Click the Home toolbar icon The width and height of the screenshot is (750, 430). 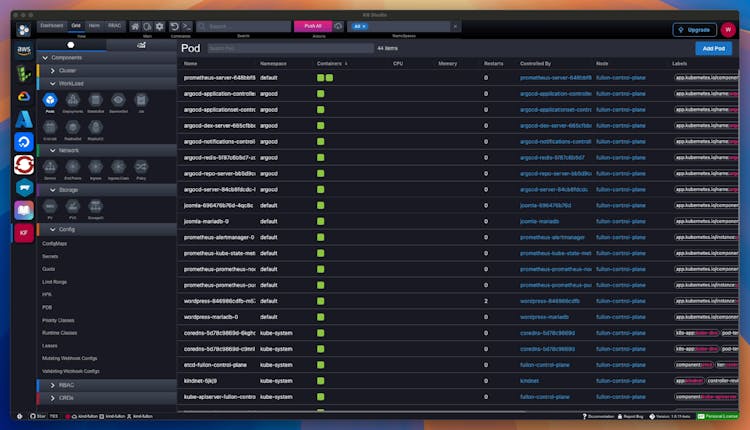click(135, 26)
